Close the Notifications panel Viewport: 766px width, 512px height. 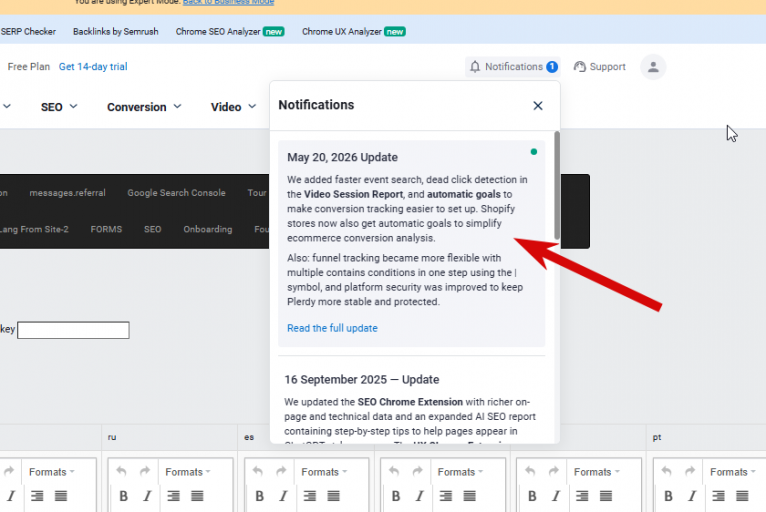pos(538,106)
